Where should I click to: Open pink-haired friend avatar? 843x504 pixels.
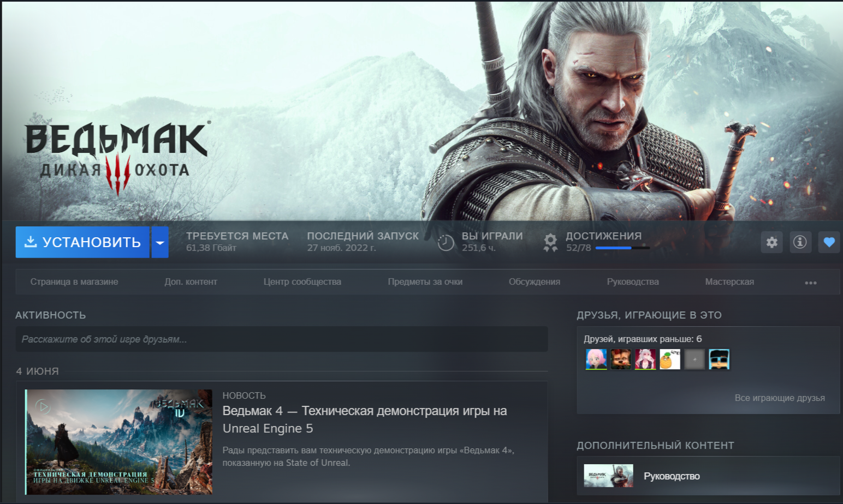pyautogui.click(x=596, y=359)
